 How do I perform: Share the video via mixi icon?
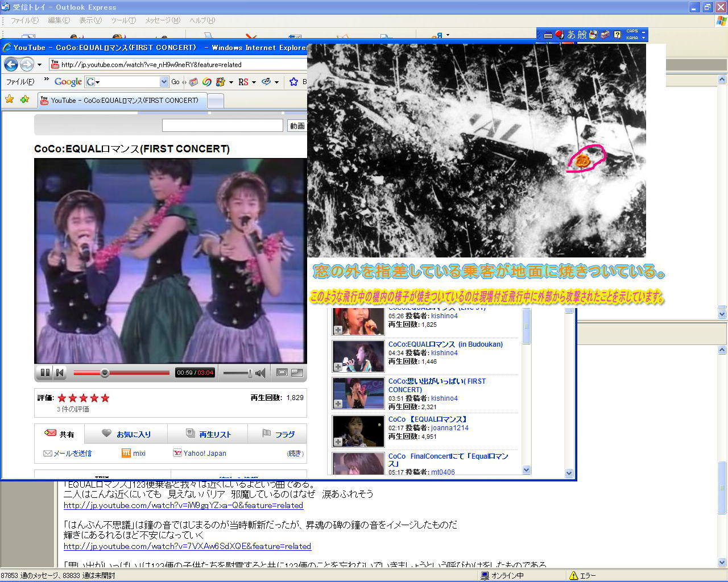pos(134,453)
